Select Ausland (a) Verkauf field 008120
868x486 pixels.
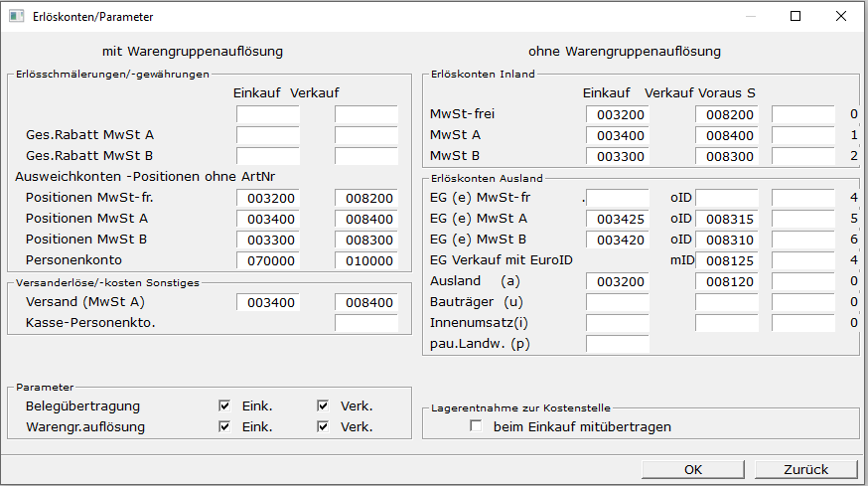coord(726,281)
